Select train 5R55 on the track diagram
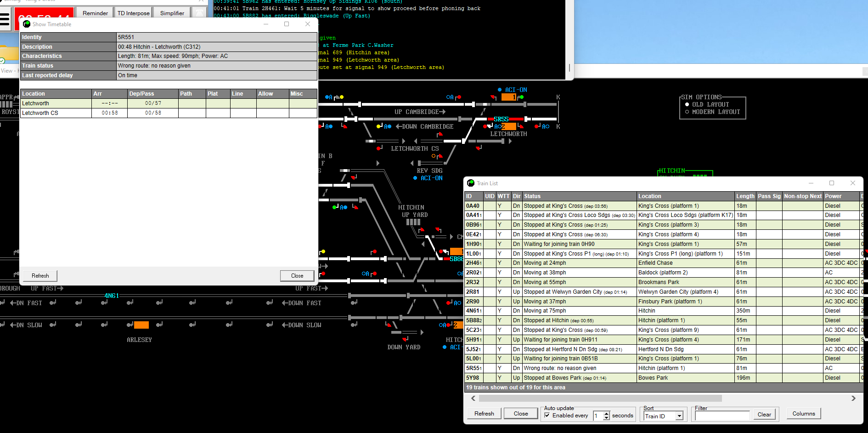 [501, 119]
